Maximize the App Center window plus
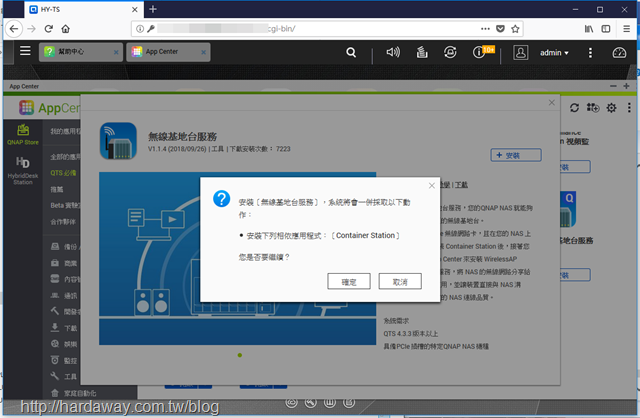Screen dimensions: 640x418 pyautogui.click(x=627, y=86)
